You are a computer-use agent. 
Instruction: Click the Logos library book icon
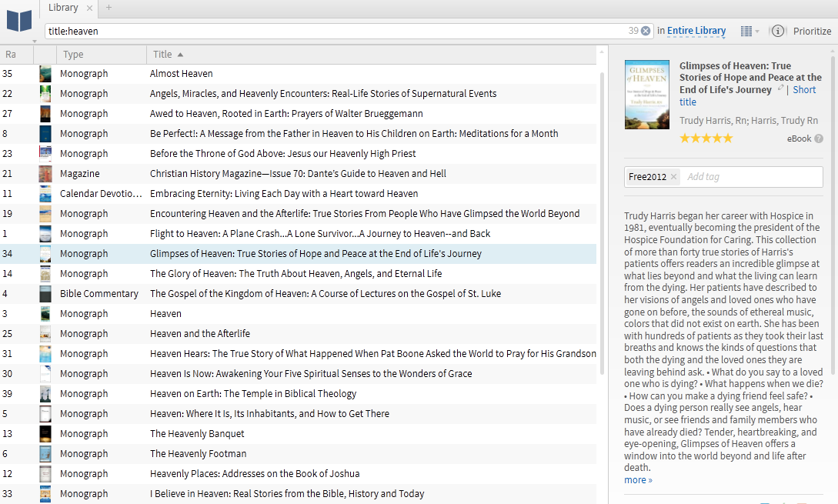click(19, 21)
